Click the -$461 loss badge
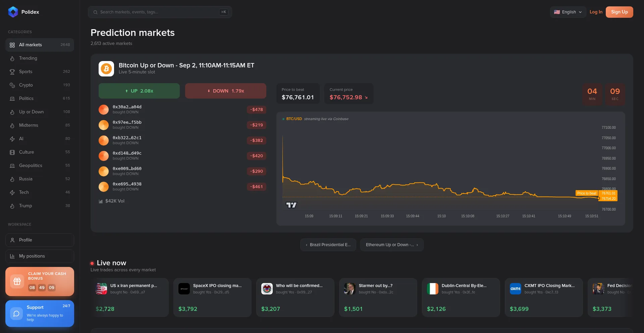Image resolution: width=644 pixels, height=333 pixels. [x=257, y=187]
